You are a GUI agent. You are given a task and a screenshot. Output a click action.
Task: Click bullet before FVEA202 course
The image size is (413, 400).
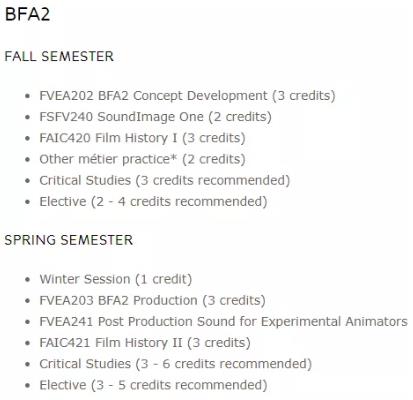(x=28, y=96)
